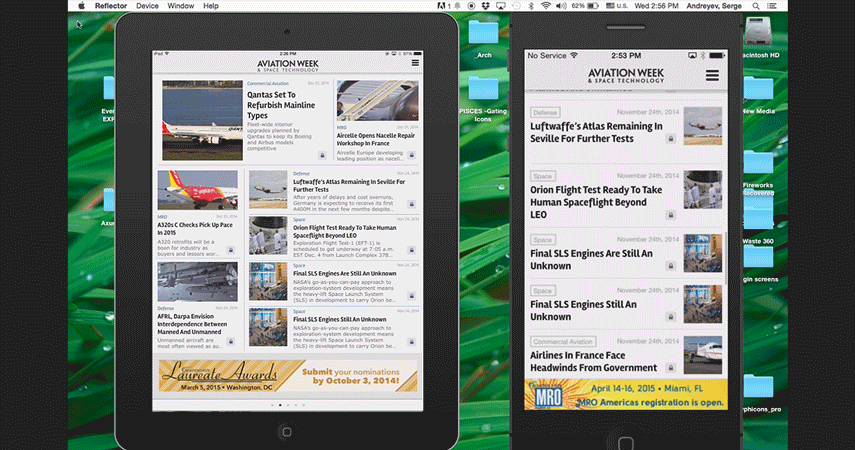Open iPad Final SLS Engines Are Still An Unknown
The height and width of the screenshot is (450, 855).
point(345,273)
